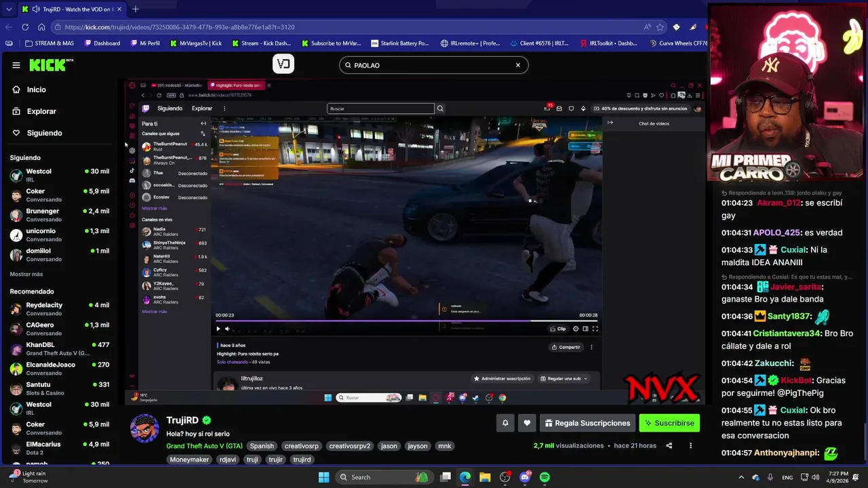Open CAGeero recommended channel
The image size is (868, 488).
click(60, 329)
